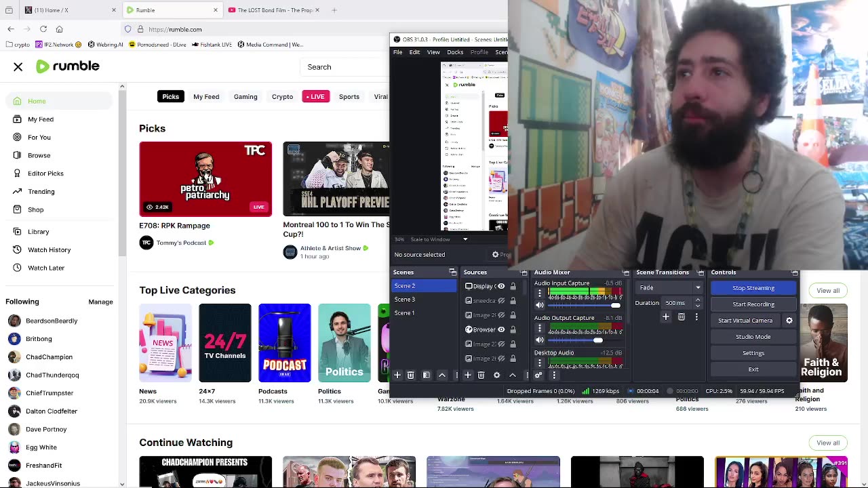
Task: Hide the Browser source eye icon
Action: (501, 329)
